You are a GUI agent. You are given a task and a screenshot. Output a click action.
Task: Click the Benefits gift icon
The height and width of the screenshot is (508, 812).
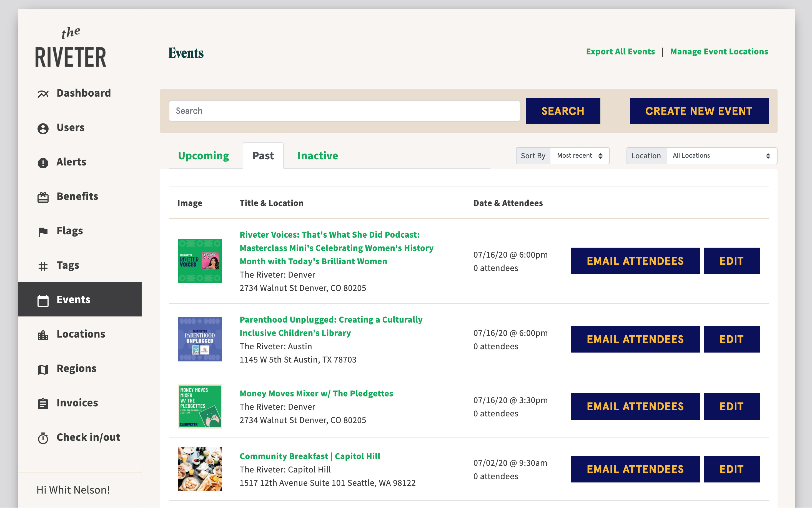43,196
